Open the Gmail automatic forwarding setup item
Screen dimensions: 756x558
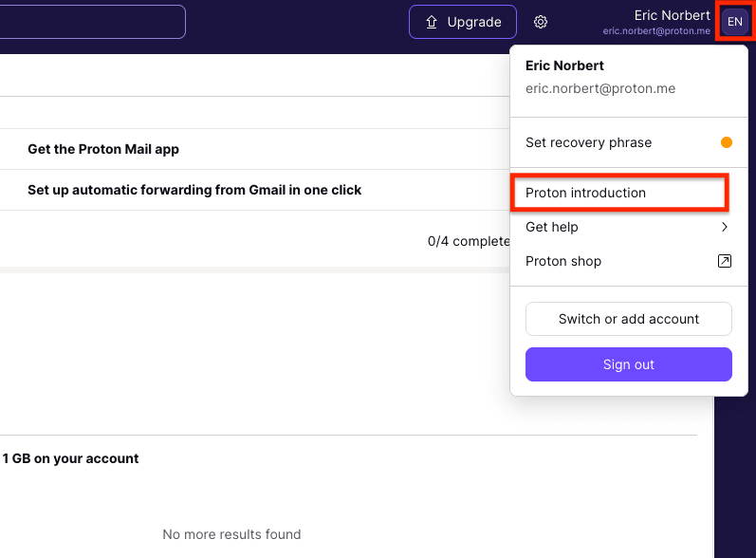point(194,190)
